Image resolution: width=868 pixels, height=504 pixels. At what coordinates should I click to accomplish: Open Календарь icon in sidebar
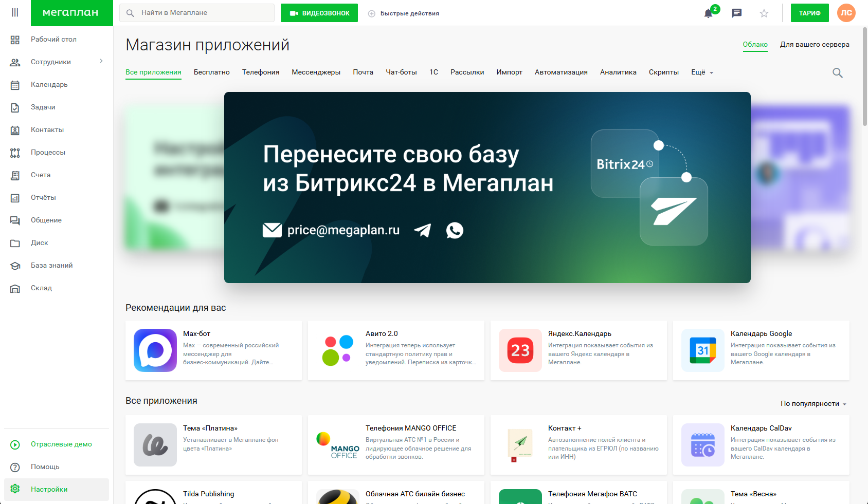(x=15, y=85)
